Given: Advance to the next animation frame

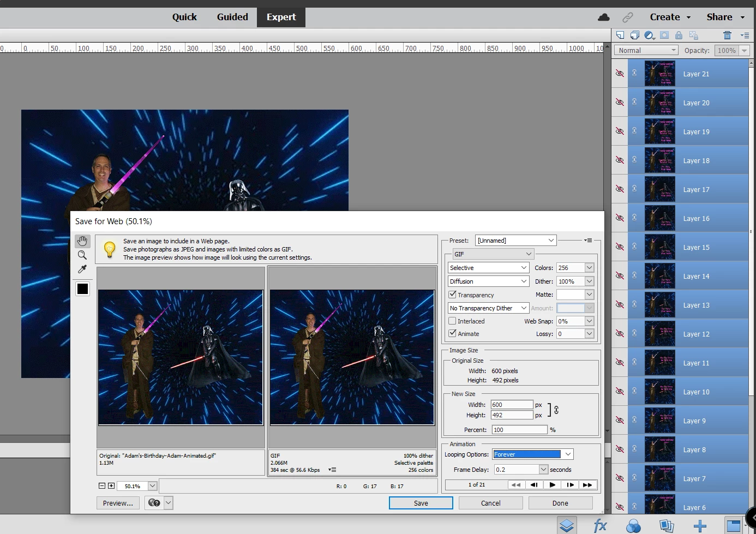Looking at the screenshot, I should (x=571, y=484).
